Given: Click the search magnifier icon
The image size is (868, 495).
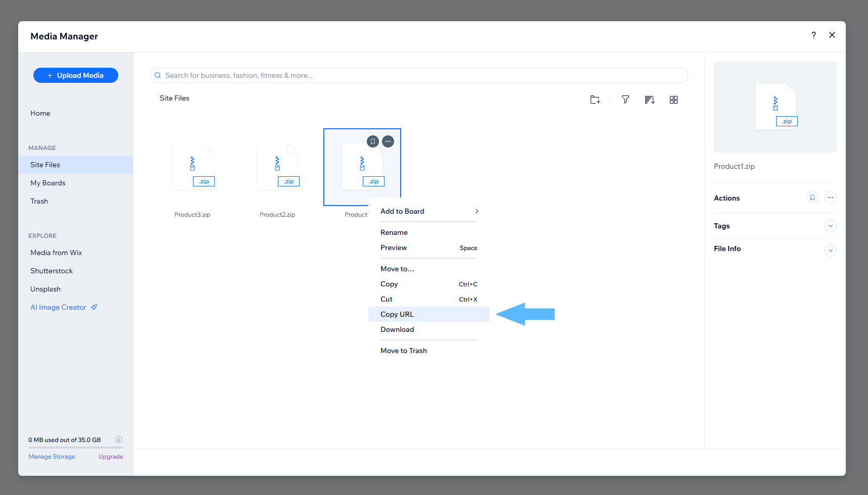Looking at the screenshot, I should 158,75.
